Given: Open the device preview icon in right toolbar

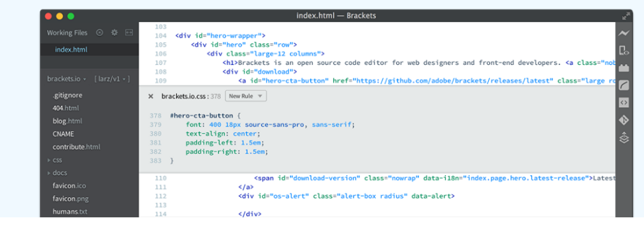Looking at the screenshot, I should pyautogui.click(x=624, y=50).
